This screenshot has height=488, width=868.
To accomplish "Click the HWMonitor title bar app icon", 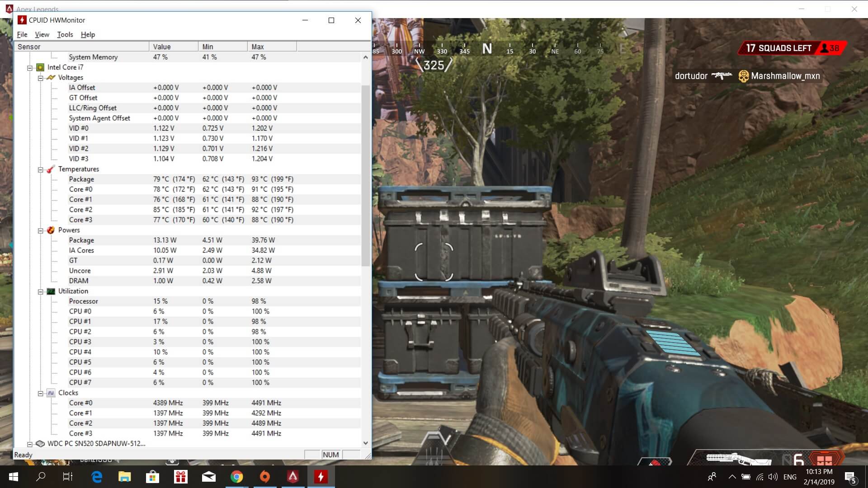I will click(22, 20).
